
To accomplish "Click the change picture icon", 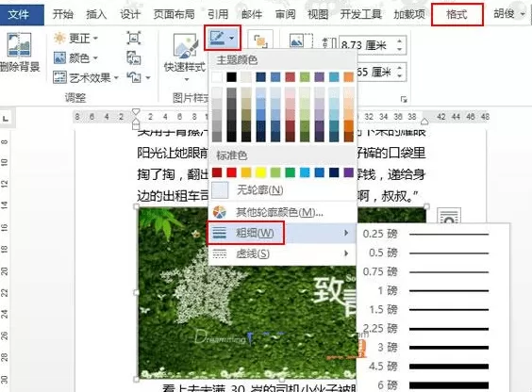I will point(134,57).
